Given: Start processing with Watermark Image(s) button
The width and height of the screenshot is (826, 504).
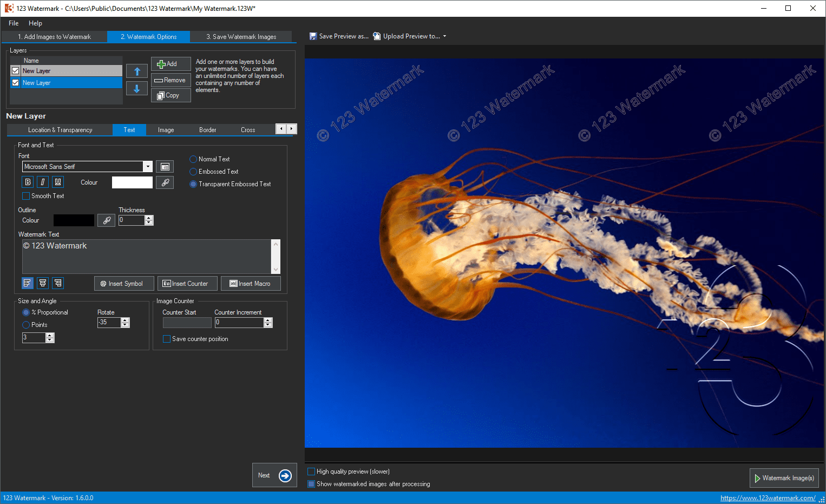Looking at the screenshot, I should 784,478.
